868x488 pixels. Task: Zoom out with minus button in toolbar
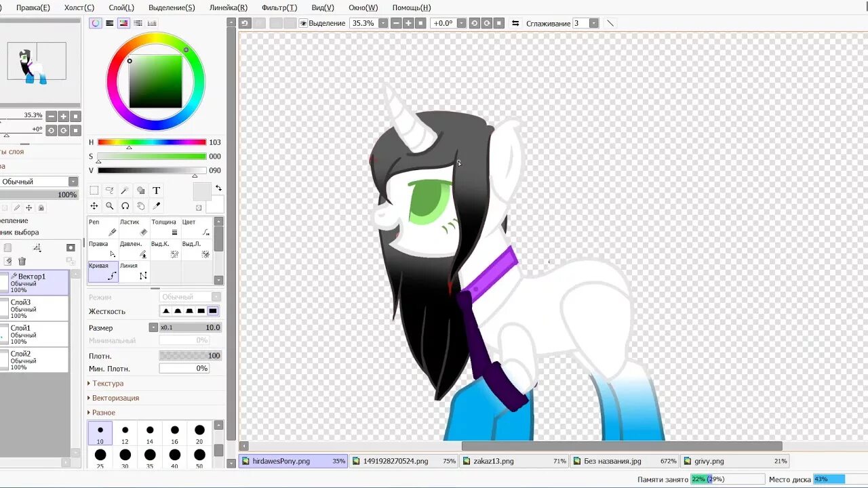[397, 23]
